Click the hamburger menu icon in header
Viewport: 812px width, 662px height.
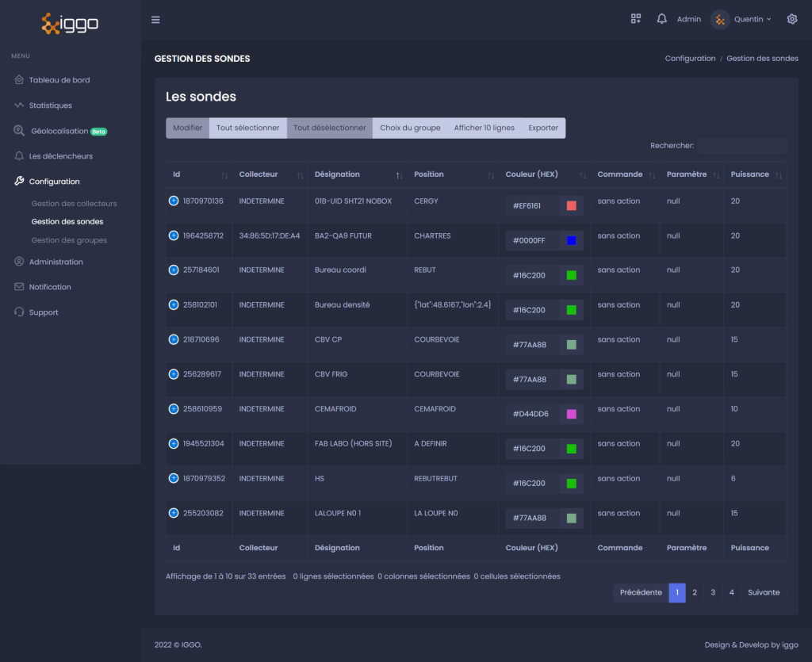[155, 20]
